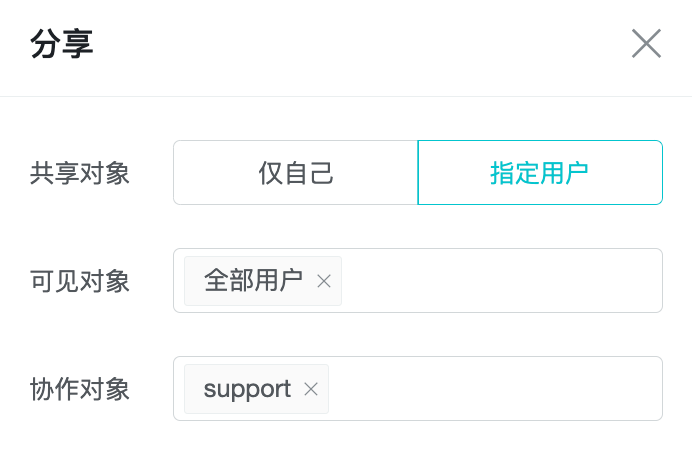This screenshot has height=462, width=692.
Task: Click the 可见对象 field label
Action: (x=80, y=281)
